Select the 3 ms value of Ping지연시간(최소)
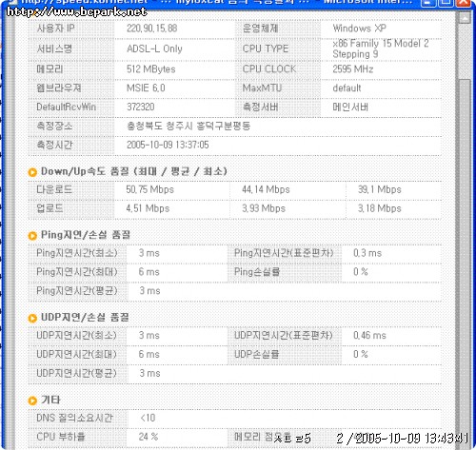Screen dimensions: 476x450 (x=149, y=253)
